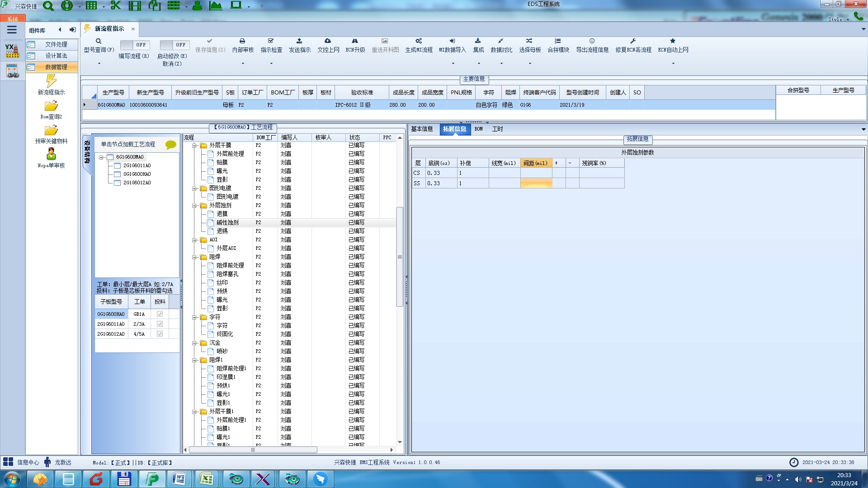
Task: Click the 内部审核 print icon
Action: 242,41
